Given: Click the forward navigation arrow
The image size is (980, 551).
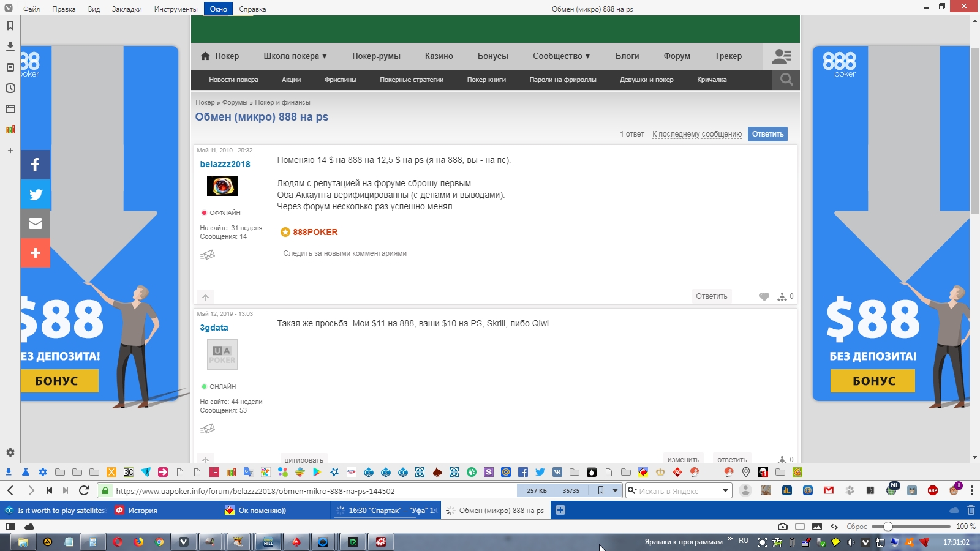Looking at the screenshot, I should [x=31, y=490].
